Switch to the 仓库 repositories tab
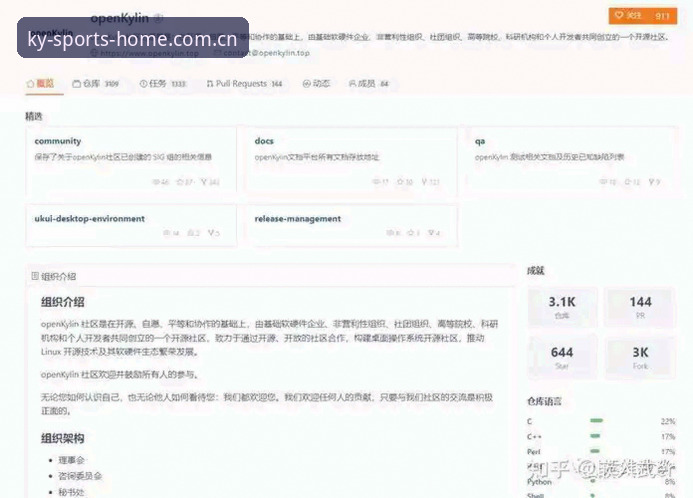Image resolution: width=693 pixels, height=498 pixels. pyautogui.click(x=95, y=84)
